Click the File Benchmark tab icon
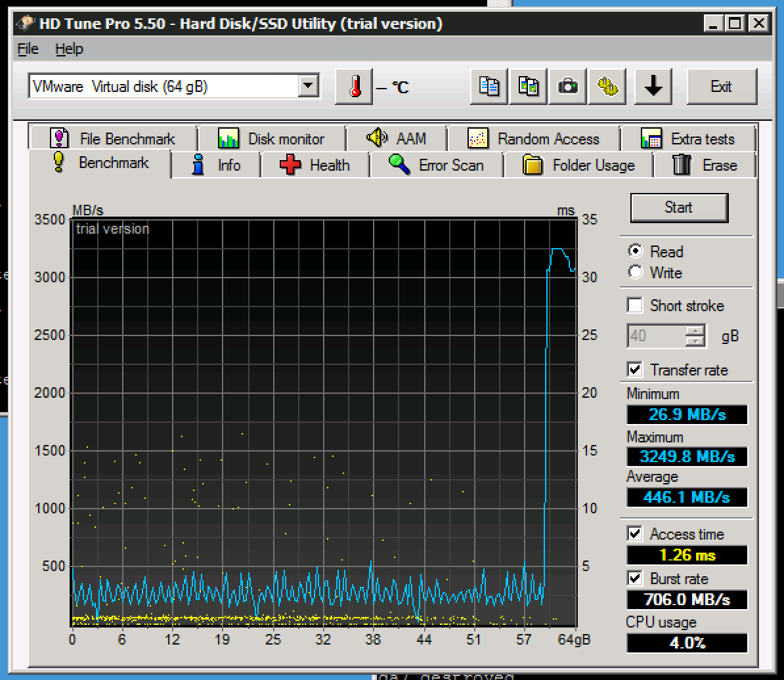This screenshot has width=784, height=680. click(59, 138)
